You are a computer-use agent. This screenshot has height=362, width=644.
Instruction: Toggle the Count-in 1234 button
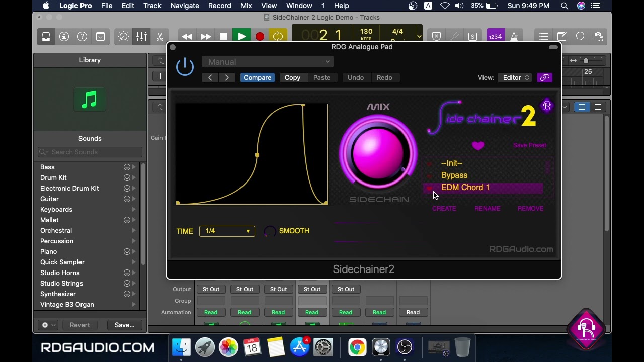tap(495, 36)
